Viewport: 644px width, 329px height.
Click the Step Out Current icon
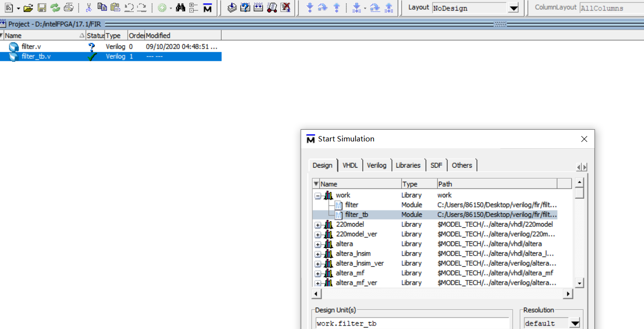pos(389,8)
